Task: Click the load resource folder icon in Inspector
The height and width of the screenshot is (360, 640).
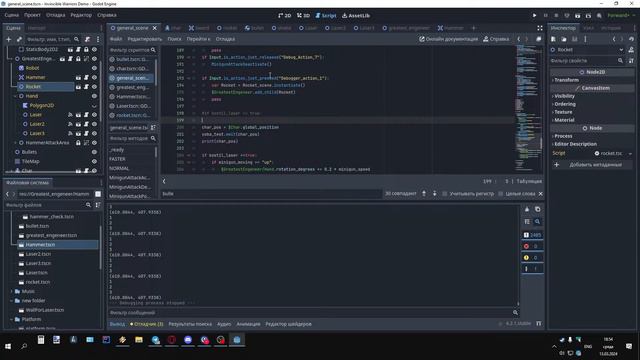Action: [x=564, y=39]
